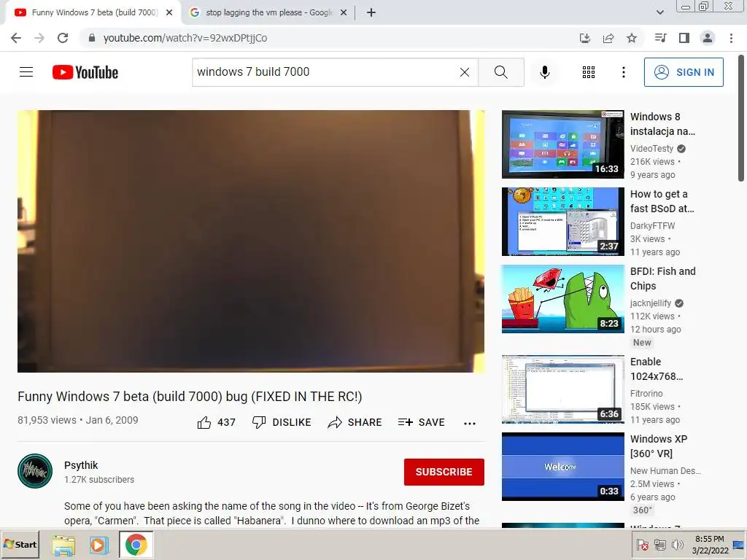The width and height of the screenshot is (747, 560).
Task: Click the forward navigation arrow
Action: click(x=39, y=38)
